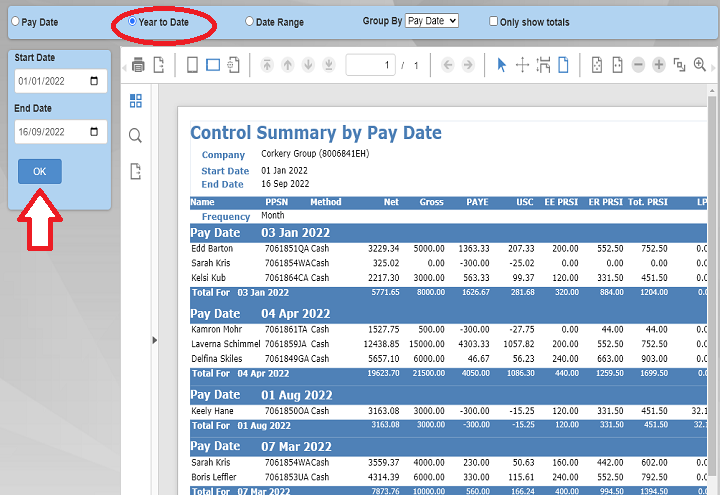Go to the next page arrow

[x=468, y=65]
